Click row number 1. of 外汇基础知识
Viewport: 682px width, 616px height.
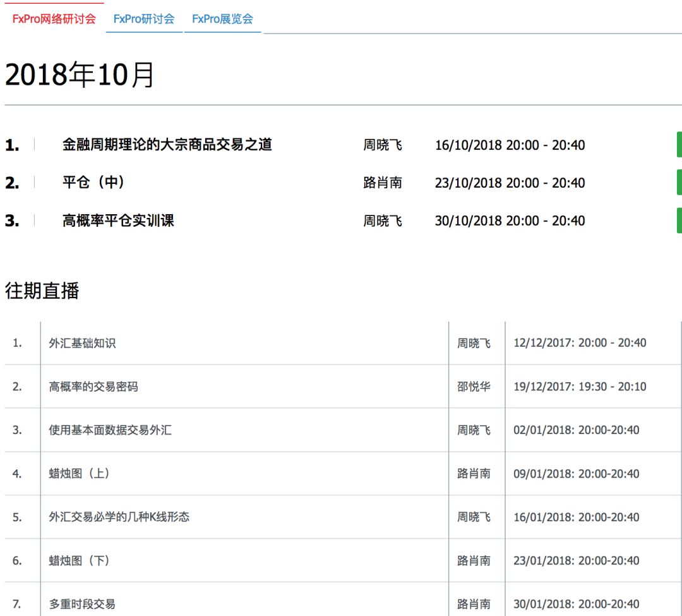point(17,343)
